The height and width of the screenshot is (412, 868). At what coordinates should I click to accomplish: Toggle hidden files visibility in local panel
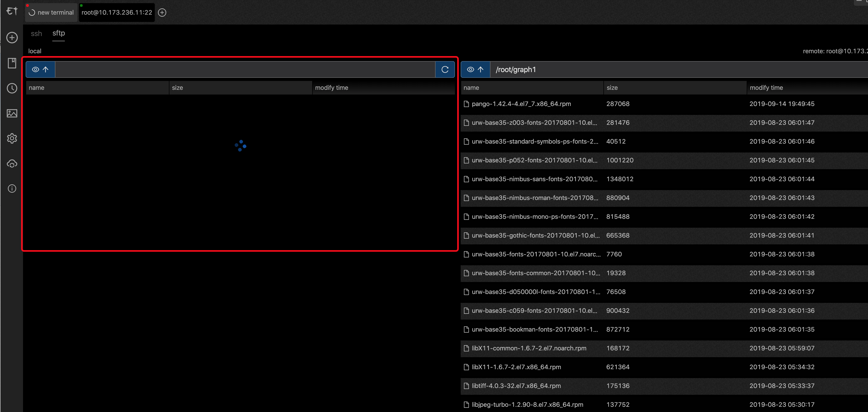point(35,70)
